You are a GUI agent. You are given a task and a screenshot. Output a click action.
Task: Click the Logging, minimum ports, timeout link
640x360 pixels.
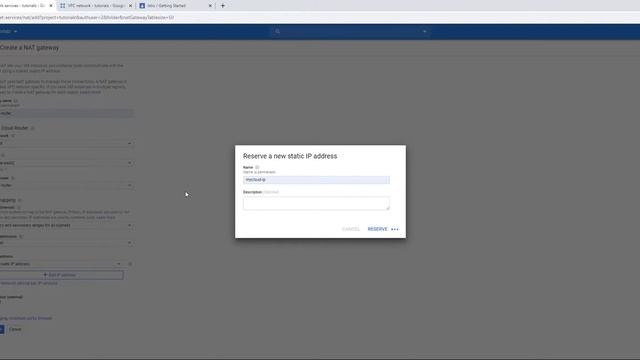point(26,318)
